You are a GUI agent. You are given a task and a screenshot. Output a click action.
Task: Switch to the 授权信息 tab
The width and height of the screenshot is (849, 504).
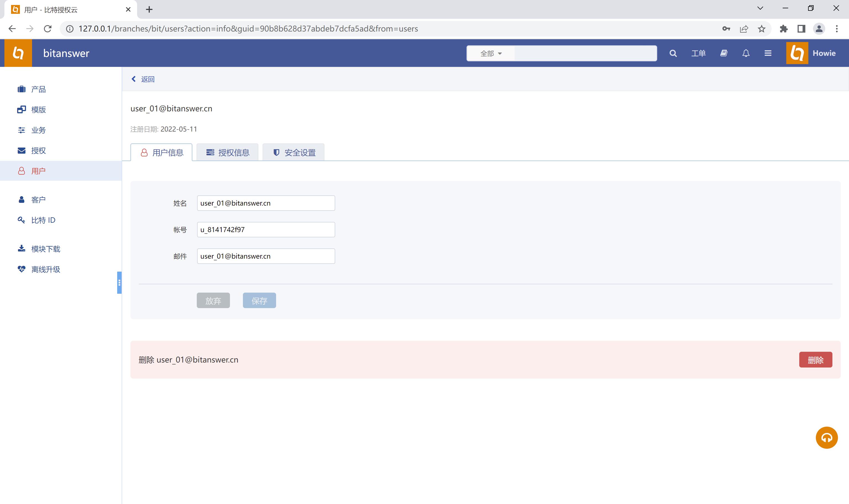tap(227, 153)
